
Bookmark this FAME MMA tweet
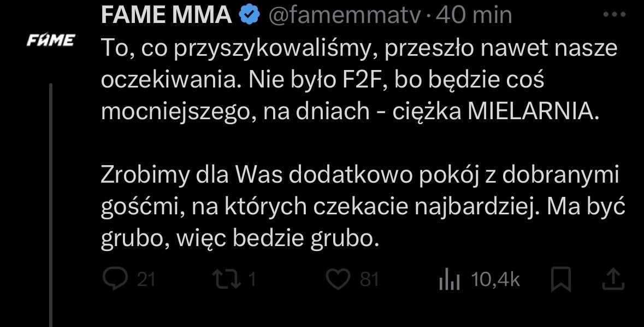[561, 281]
